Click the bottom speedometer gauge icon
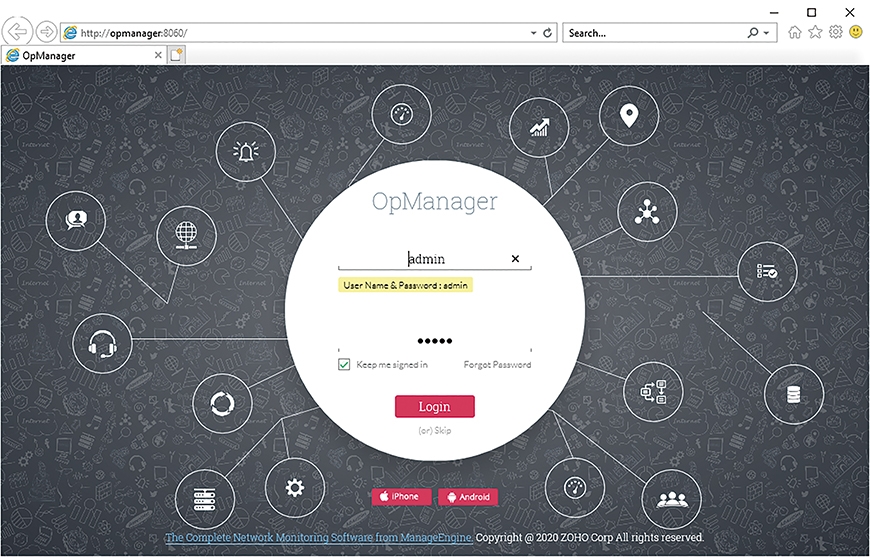 coord(575,488)
